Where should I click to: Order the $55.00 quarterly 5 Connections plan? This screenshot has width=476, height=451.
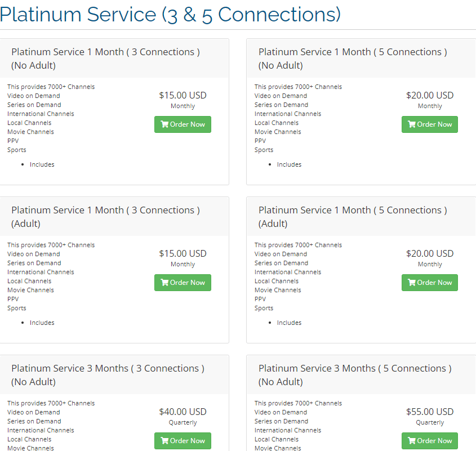[429, 441]
